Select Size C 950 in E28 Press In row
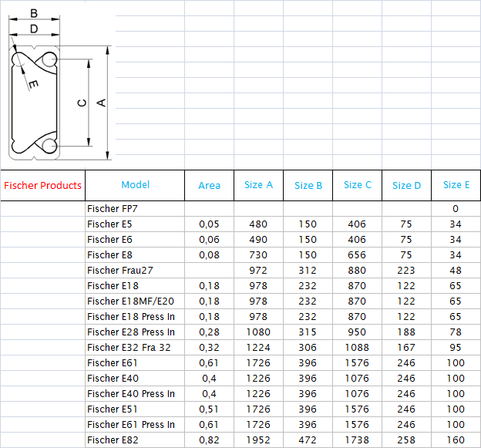Viewport: 481px width, 448px height. click(x=358, y=332)
